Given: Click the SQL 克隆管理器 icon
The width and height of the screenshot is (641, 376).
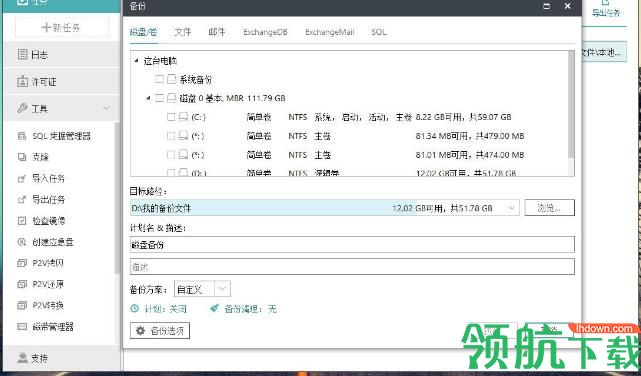Looking at the screenshot, I should pyautogui.click(x=22, y=136).
